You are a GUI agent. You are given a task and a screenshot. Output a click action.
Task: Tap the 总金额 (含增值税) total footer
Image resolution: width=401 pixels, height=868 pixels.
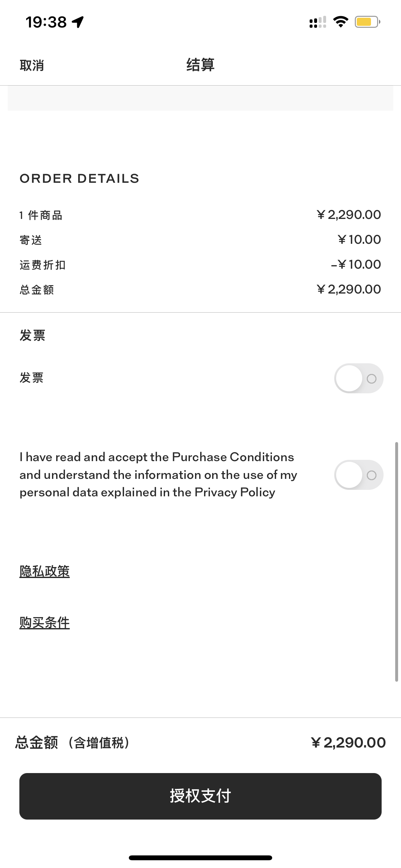pyautogui.click(x=200, y=743)
